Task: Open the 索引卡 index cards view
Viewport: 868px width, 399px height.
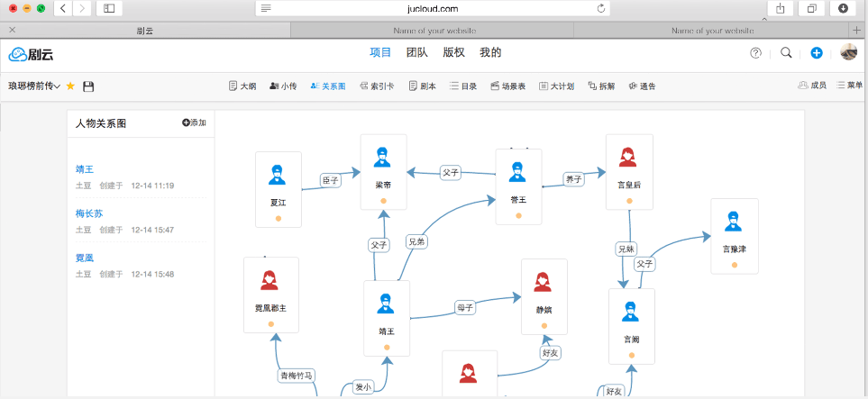Action: point(376,86)
